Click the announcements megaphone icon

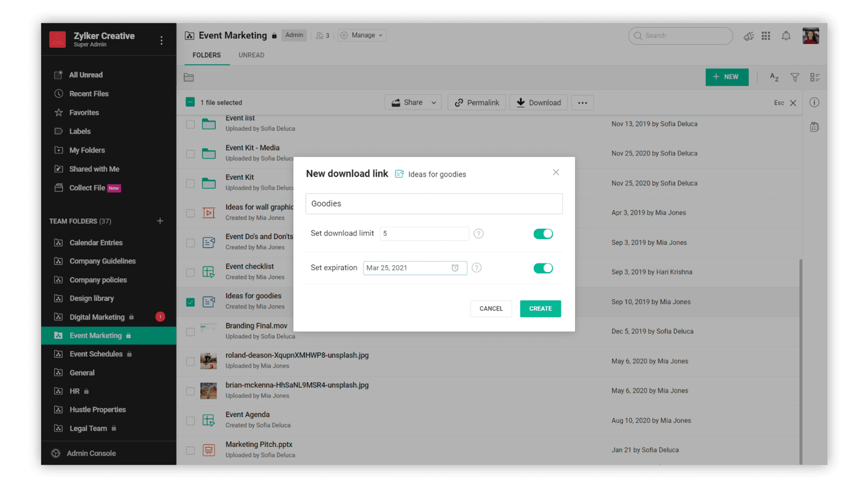[x=749, y=36]
